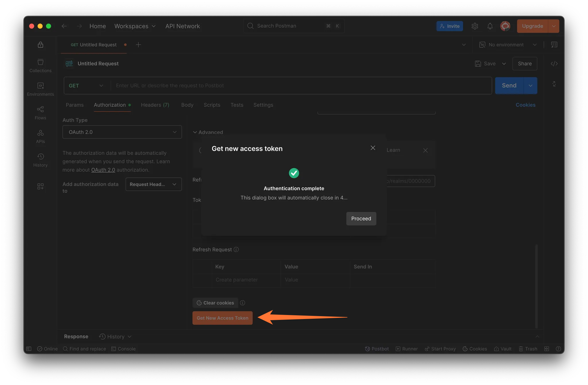The width and height of the screenshot is (588, 385).
Task: Switch to the Settings tab
Action: (x=263, y=105)
